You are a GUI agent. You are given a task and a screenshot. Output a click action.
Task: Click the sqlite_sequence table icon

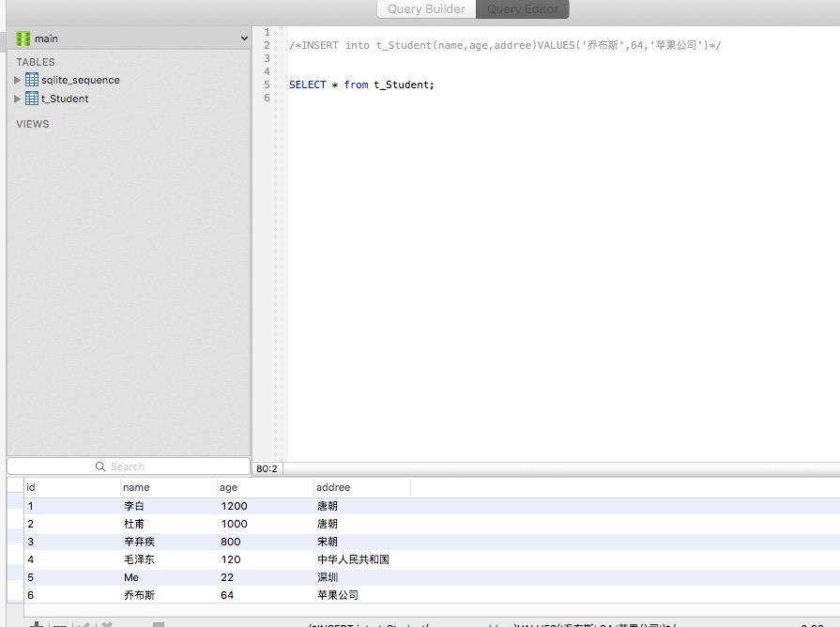pos(32,80)
